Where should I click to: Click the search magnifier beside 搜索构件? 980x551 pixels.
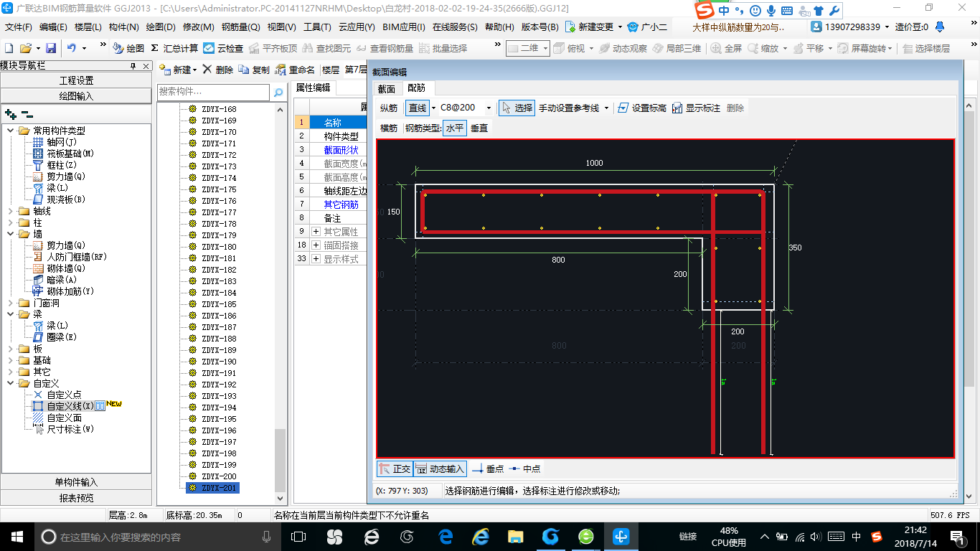[x=278, y=93]
